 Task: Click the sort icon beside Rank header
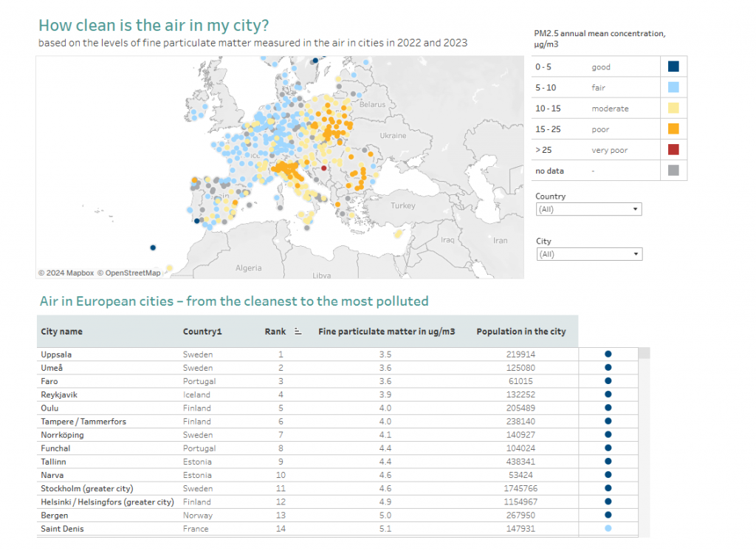click(x=298, y=332)
